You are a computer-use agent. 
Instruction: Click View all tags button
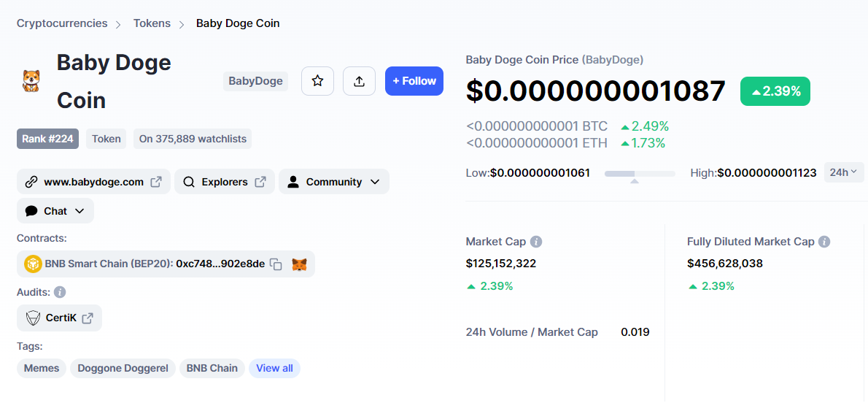pos(274,368)
